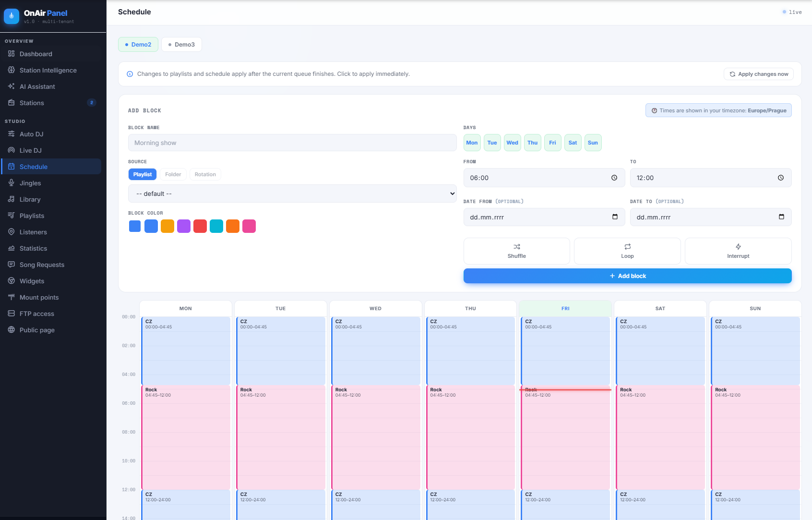Open Live DJ broadcast icon
The height and width of the screenshot is (520, 812).
[12, 150]
